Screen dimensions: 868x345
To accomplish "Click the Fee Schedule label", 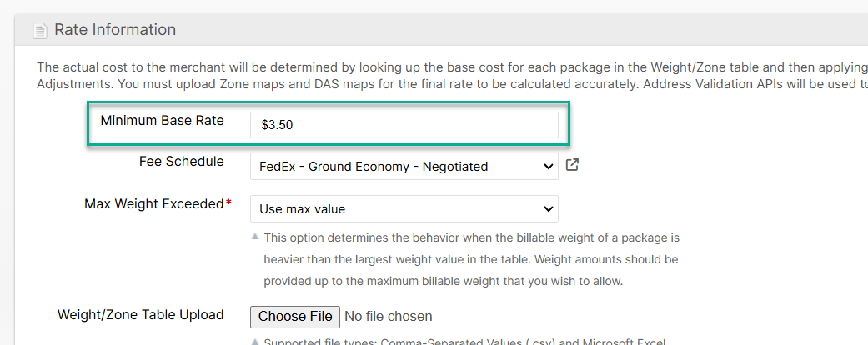I will pos(181,162).
